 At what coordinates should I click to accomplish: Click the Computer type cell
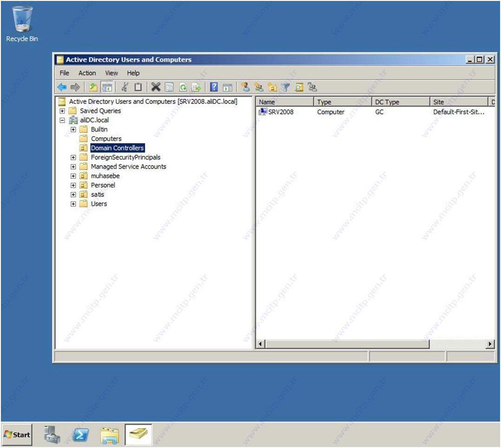click(x=331, y=112)
